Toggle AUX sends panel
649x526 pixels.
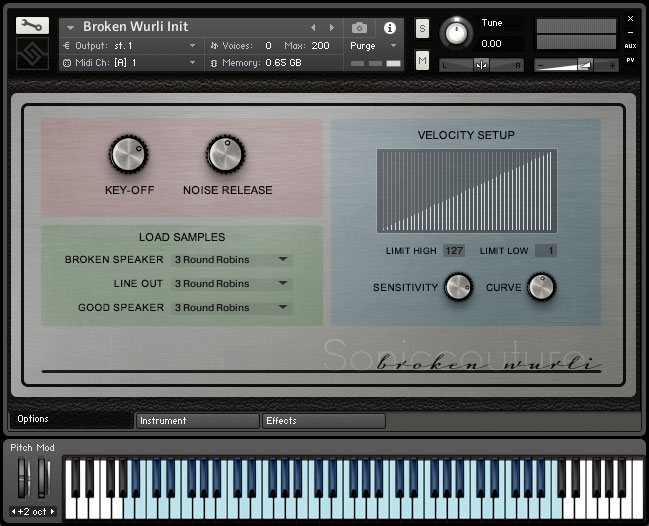[630, 46]
